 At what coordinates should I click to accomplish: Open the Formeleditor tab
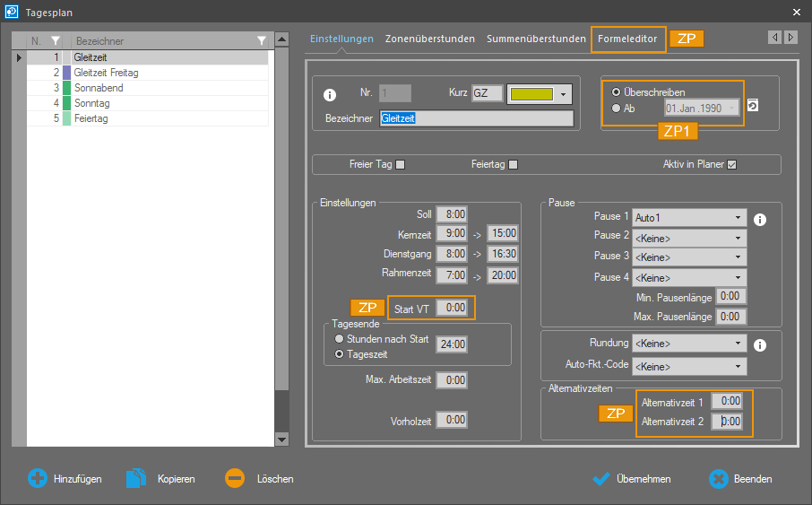click(628, 39)
